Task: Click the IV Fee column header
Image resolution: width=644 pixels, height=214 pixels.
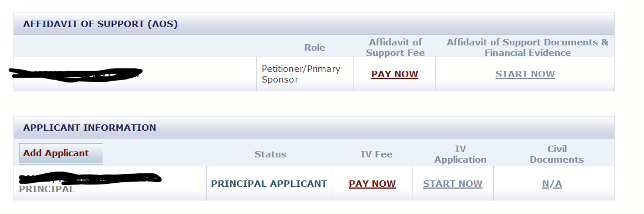Action: coord(377,154)
